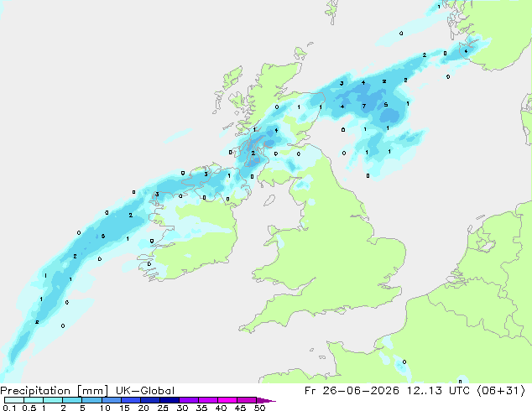Click the purple 30–35 mm legend swatch
The image size is (532, 411).
coord(188,400)
